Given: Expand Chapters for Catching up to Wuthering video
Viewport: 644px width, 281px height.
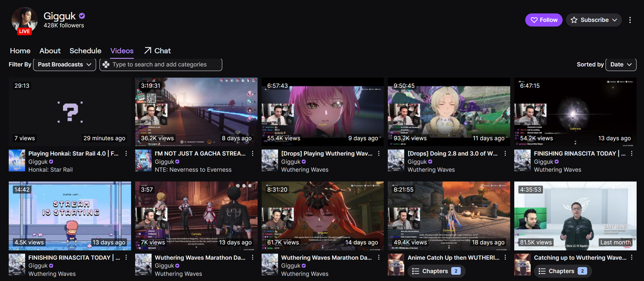Looking at the screenshot, I should pyautogui.click(x=563, y=271).
